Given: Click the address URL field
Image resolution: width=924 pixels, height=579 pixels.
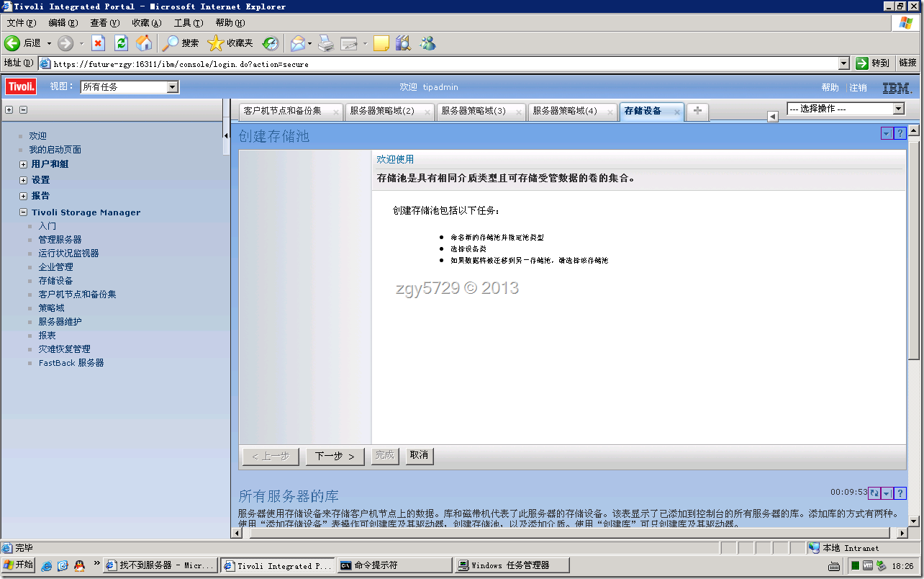Looking at the screenshot, I should tap(443, 63).
